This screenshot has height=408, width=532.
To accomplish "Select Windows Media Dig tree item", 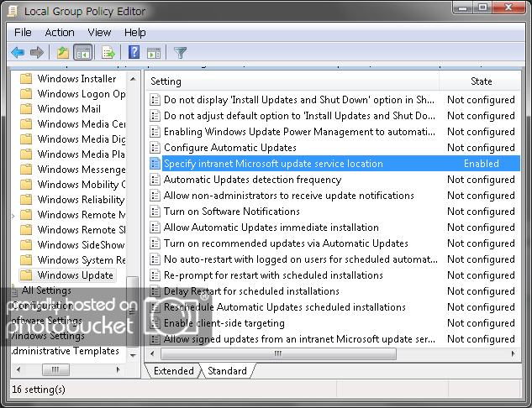I will coord(82,139).
